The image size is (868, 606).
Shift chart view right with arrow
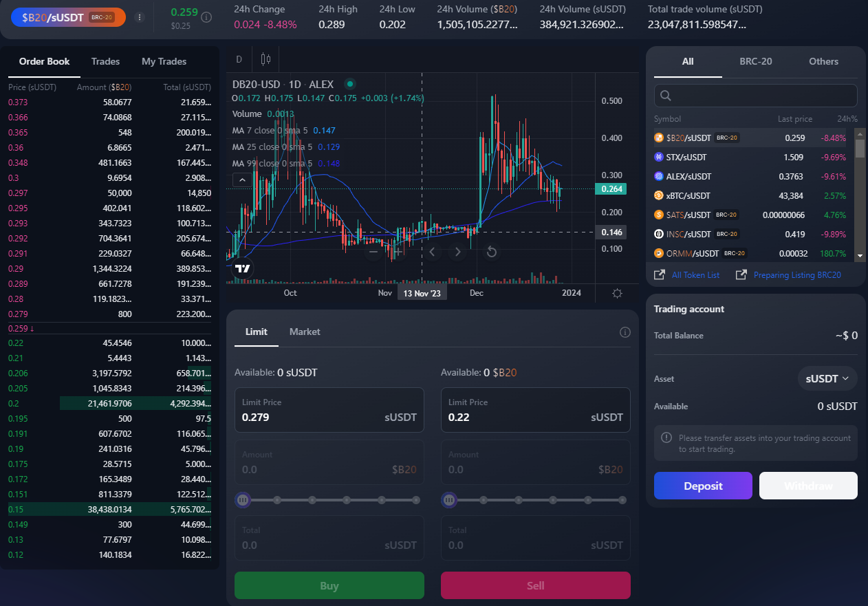[x=457, y=252]
